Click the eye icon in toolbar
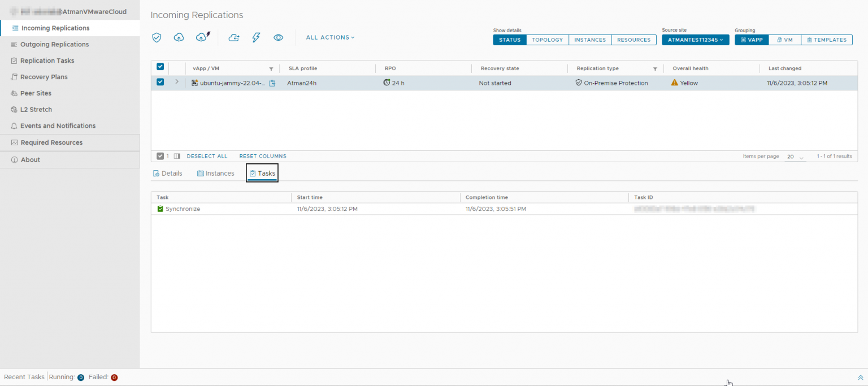The width and height of the screenshot is (868, 386). [x=278, y=37]
